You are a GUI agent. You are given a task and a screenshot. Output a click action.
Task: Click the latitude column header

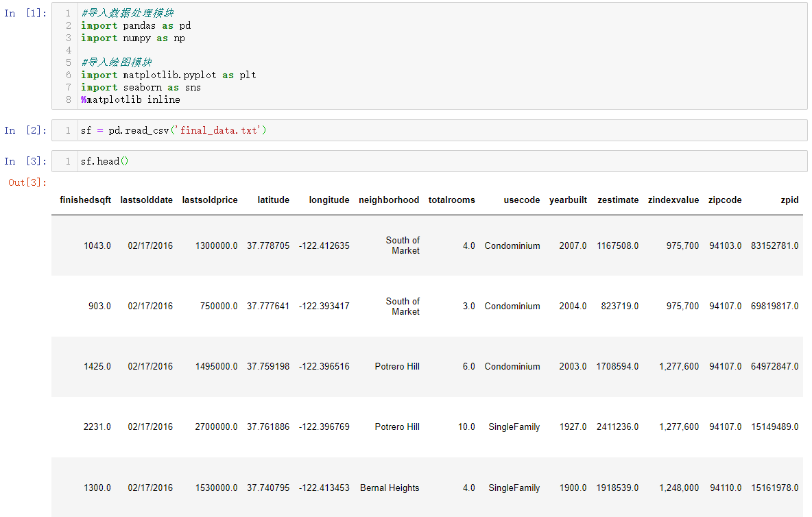(x=274, y=200)
